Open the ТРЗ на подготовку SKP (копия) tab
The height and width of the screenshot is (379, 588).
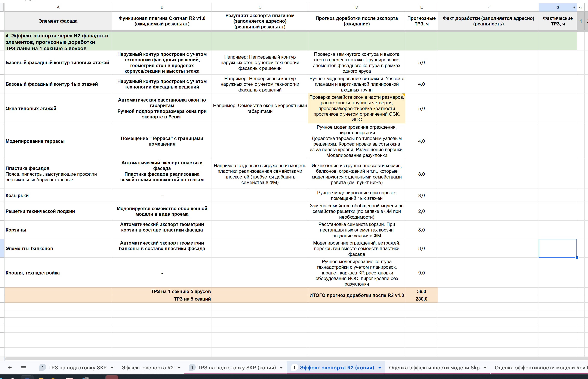coord(237,368)
